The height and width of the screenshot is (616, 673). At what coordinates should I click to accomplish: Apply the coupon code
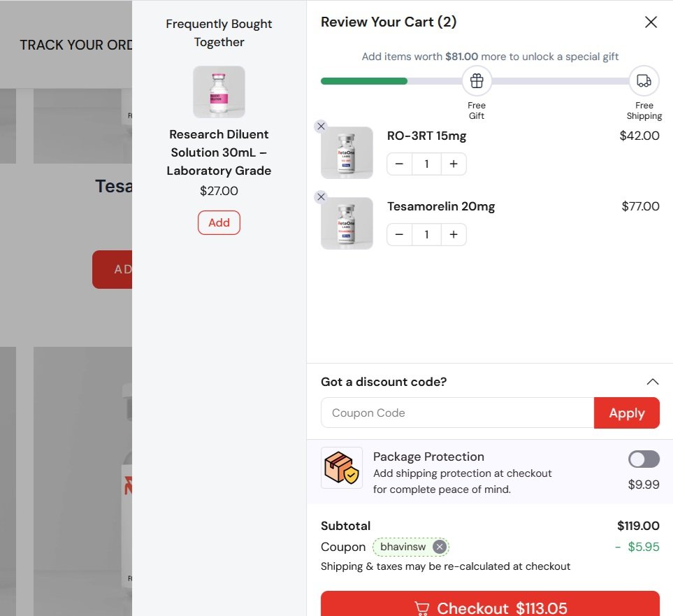click(x=627, y=413)
